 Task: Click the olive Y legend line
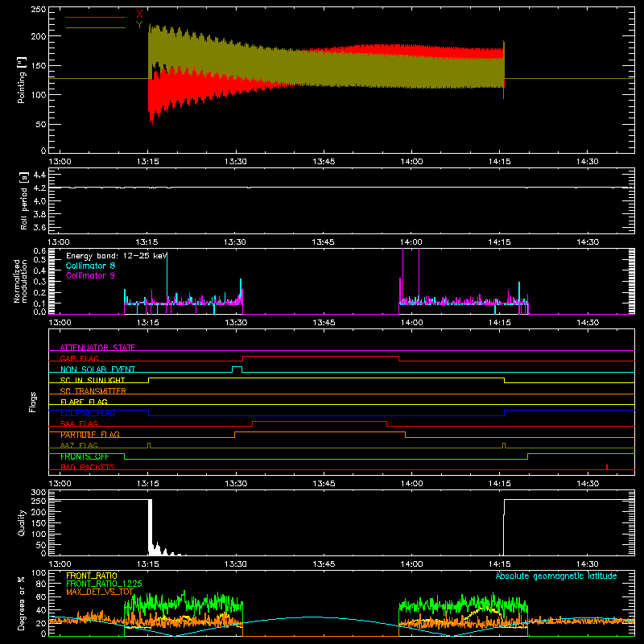[96, 27]
